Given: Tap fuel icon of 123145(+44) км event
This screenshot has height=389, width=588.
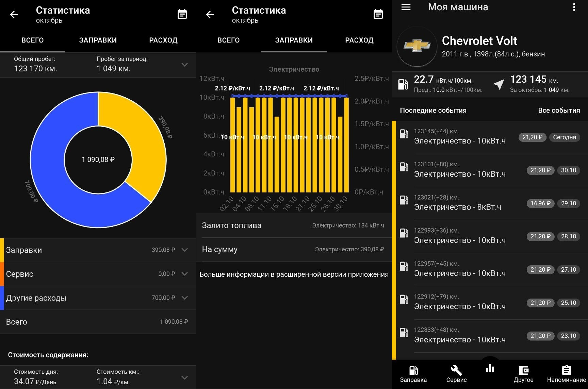Looking at the screenshot, I should tap(404, 134).
